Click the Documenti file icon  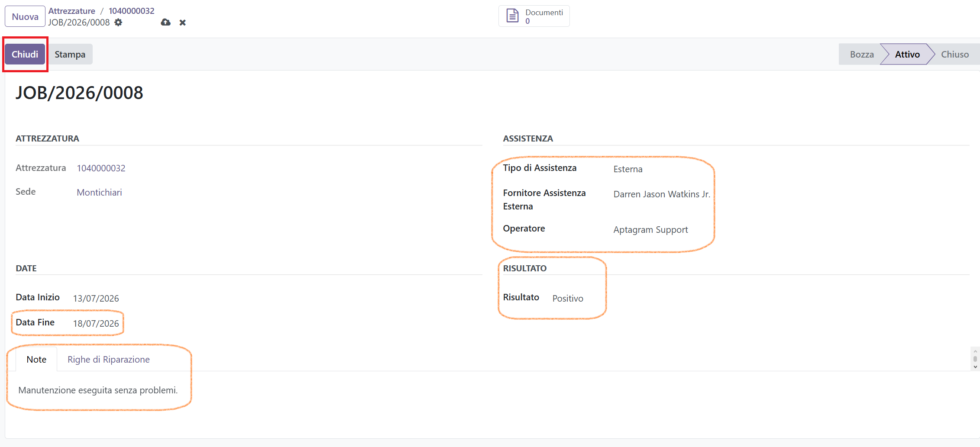pos(512,16)
